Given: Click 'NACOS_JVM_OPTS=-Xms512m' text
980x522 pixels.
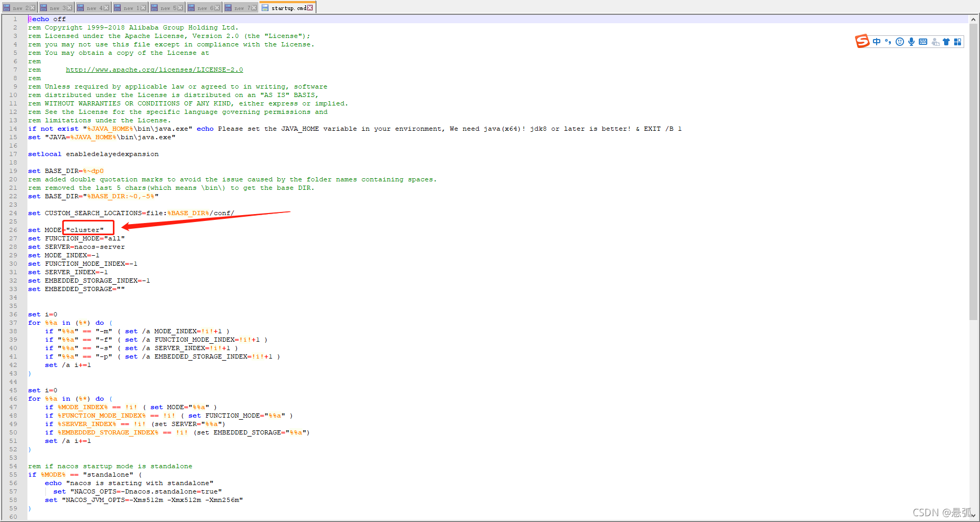Looking at the screenshot, I should (x=112, y=500).
